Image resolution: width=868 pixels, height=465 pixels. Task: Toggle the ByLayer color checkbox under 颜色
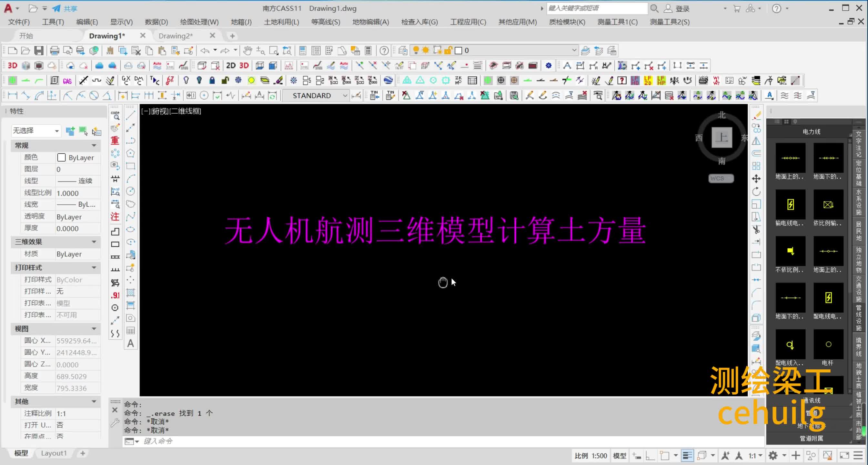point(61,157)
